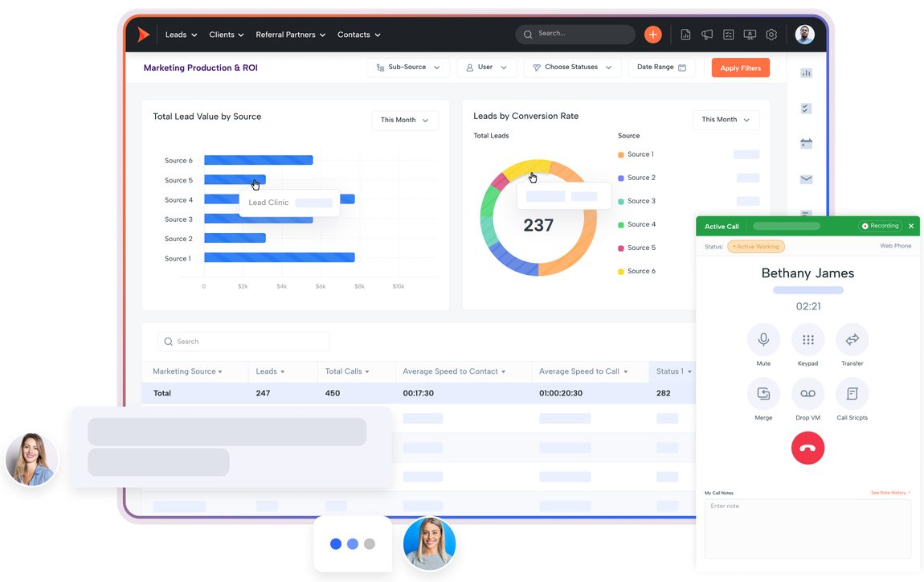Open the call Keypad

[808, 340]
